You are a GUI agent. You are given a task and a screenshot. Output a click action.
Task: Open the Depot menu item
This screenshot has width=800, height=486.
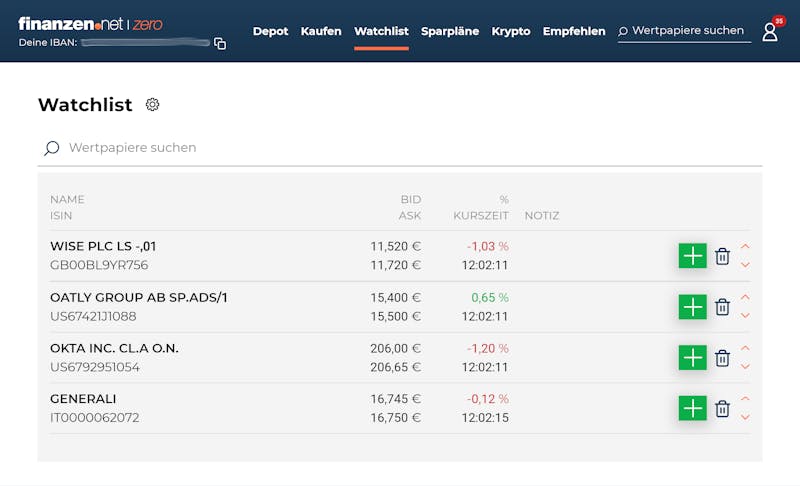[x=270, y=31]
